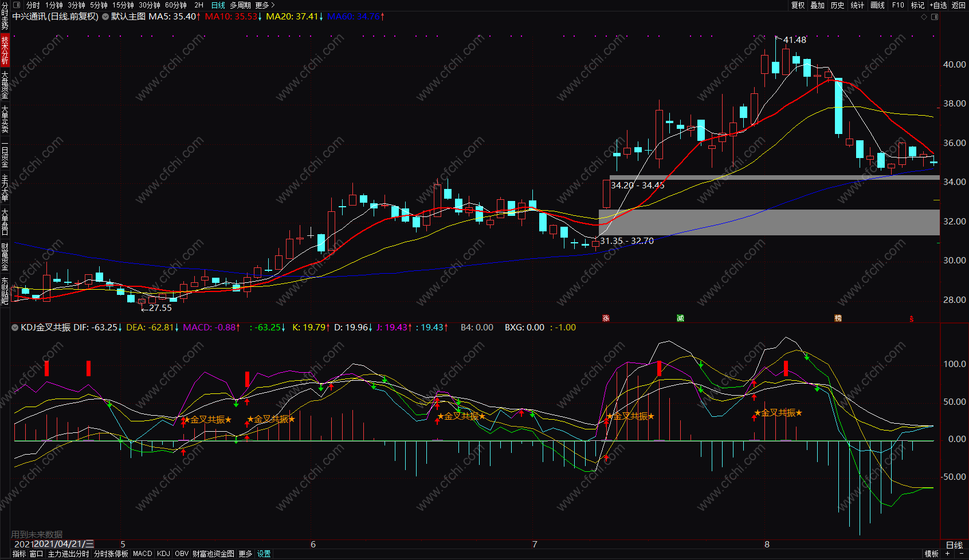
Task: Open 大单盘口 sidebar tab
Action: pos(5,222)
